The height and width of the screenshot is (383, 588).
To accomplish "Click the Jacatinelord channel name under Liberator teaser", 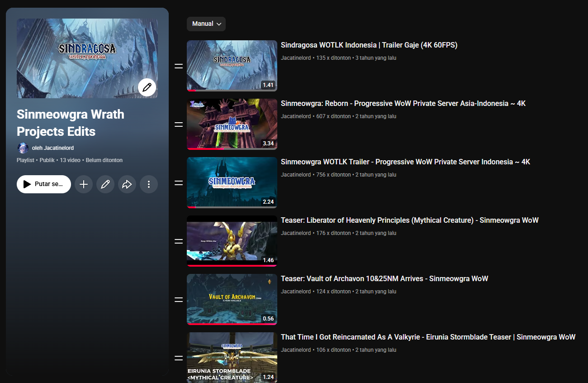I will [x=296, y=233].
